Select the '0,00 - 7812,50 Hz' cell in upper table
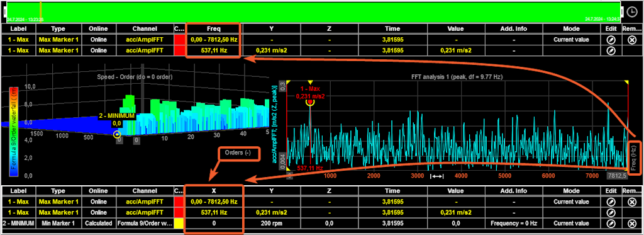The height and width of the screenshot is (235, 644). [214, 40]
